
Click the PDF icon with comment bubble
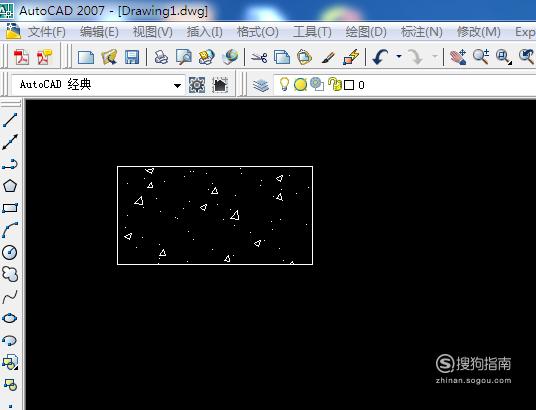tap(45, 57)
